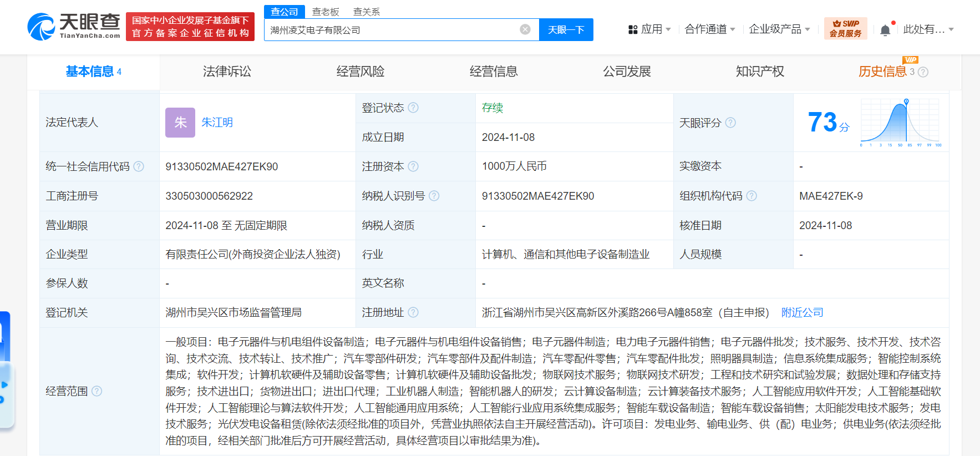Image resolution: width=980 pixels, height=456 pixels.
Task: Open the score distribution chart
Action: click(901, 123)
